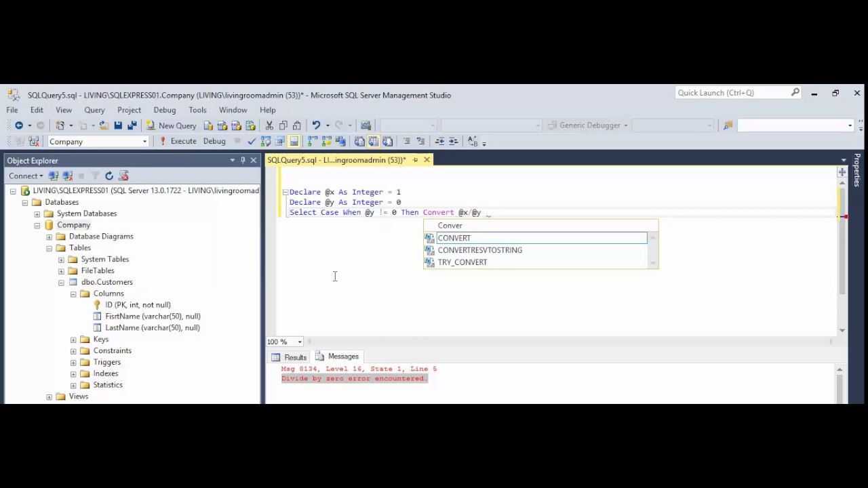Screen dimensions: 868x488
Task: Click the Activity Monitor icon in toolbar
Action: click(366, 125)
